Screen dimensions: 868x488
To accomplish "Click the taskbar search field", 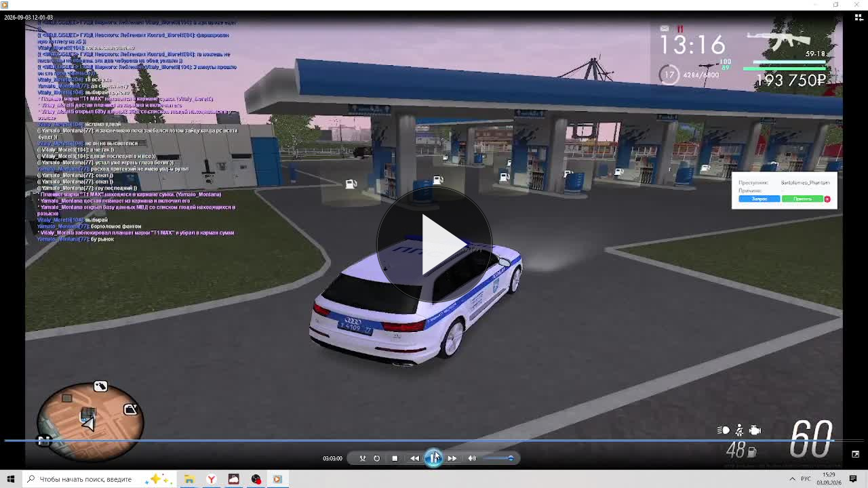I will [x=99, y=479].
